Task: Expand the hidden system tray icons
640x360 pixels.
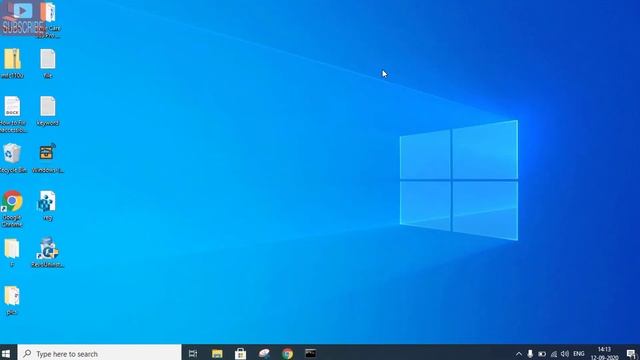Action: click(x=518, y=354)
